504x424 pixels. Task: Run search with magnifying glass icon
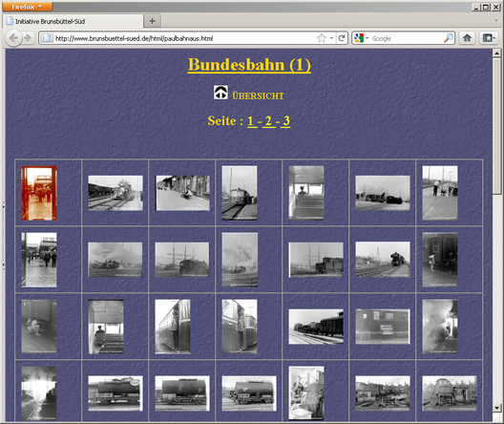point(449,38)
